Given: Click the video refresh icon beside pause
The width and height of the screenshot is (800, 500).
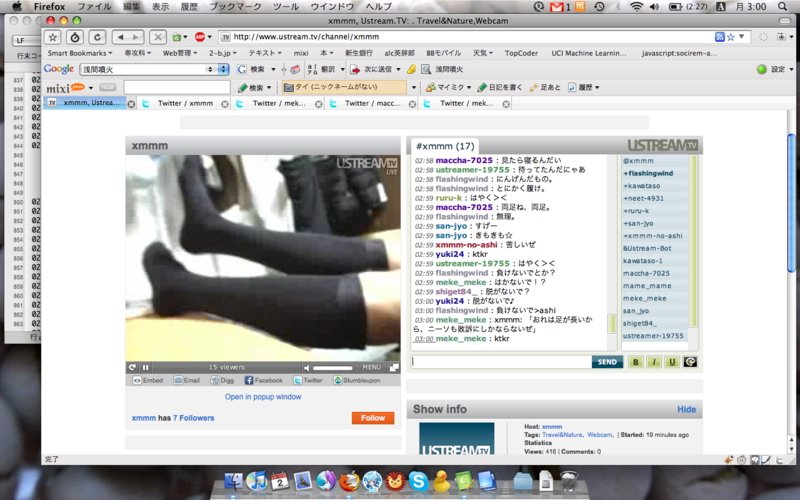Looking at the screenshot, I should [x=132, y=367].
